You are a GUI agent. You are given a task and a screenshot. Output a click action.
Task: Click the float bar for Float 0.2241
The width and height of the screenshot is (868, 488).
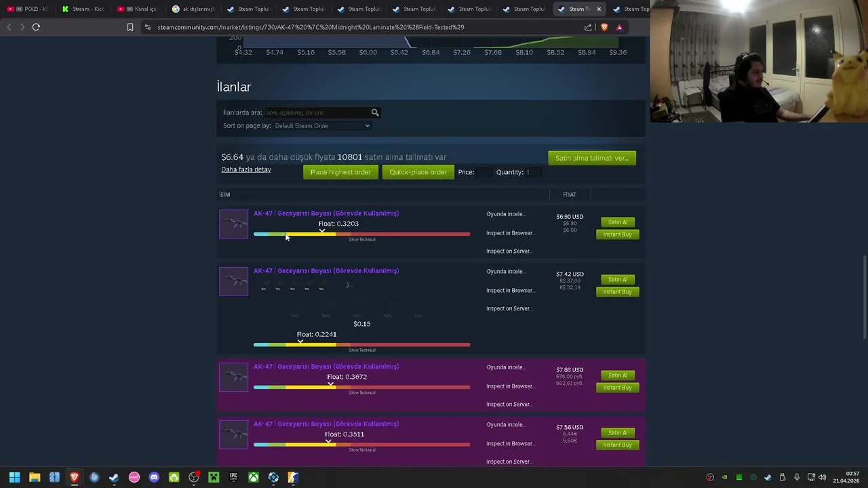click(361, 345)
